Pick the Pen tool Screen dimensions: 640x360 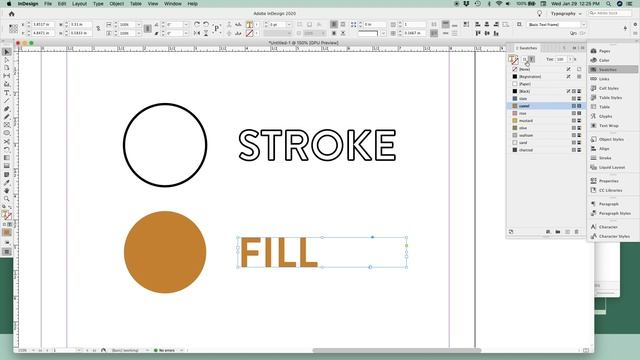click(7, 109)
